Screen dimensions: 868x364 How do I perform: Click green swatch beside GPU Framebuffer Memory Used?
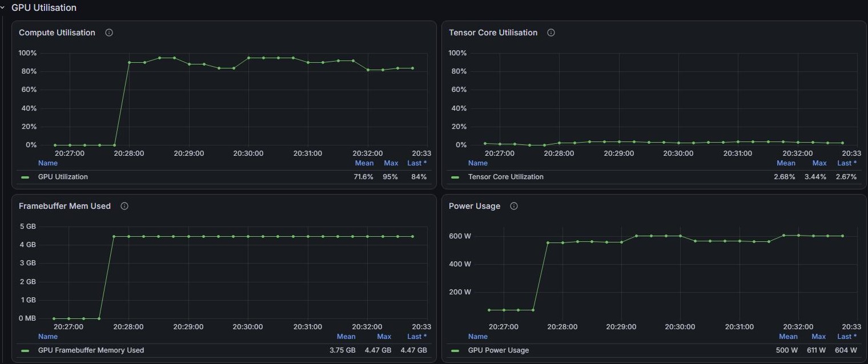click(25, 351)
